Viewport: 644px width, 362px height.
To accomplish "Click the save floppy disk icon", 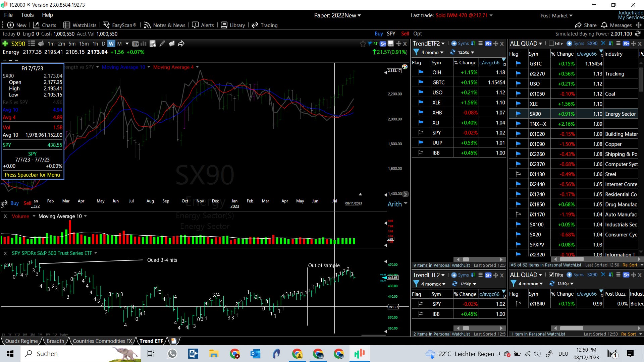I will [391, 44].
